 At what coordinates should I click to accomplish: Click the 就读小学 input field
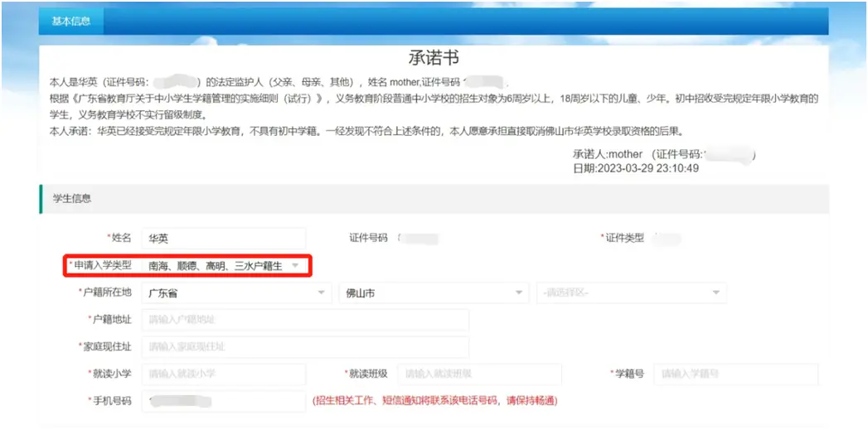tap(223, 375)
